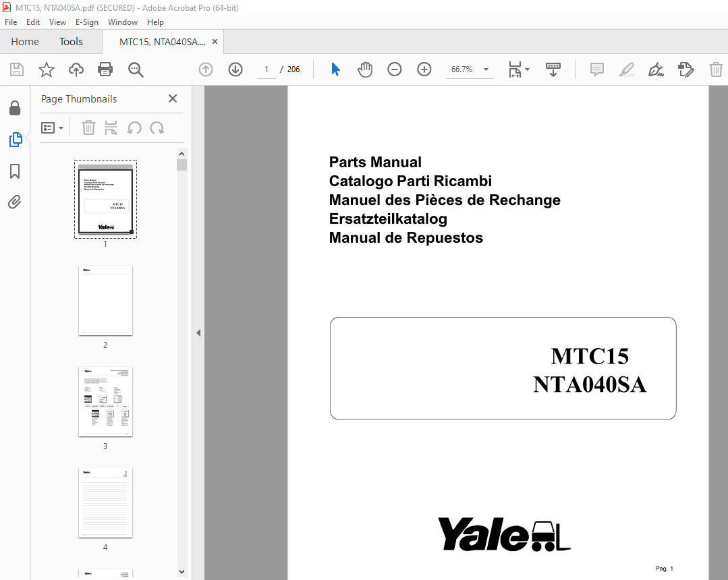Select the MTC15, NTA040SA document tab
The image size is (728, 580).
click(163, 42)
